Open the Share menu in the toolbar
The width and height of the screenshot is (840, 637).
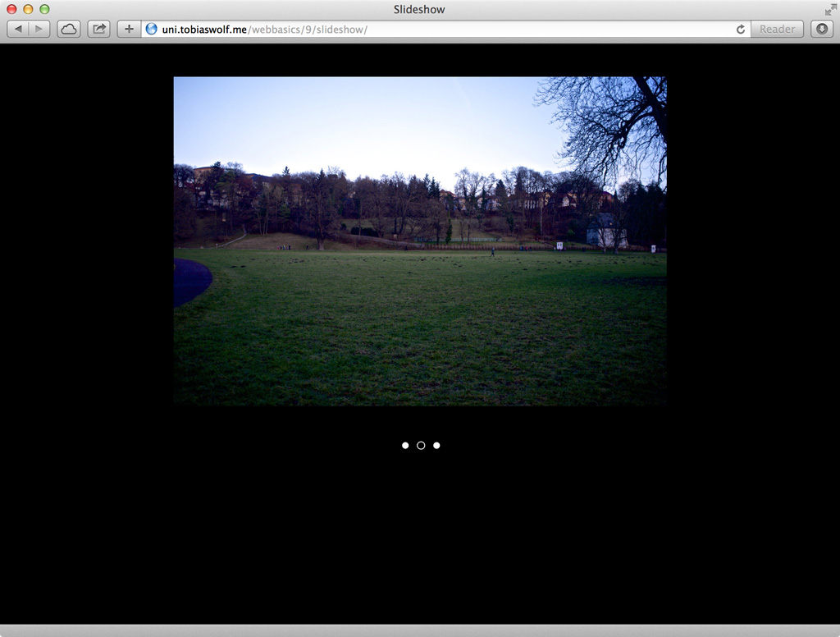(98, 29)
